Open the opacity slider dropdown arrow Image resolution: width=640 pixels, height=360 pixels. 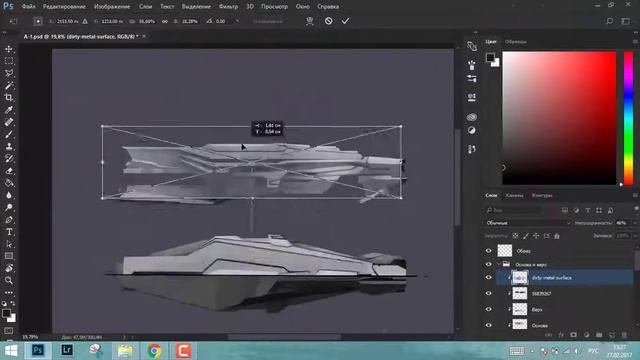point(635,223)
